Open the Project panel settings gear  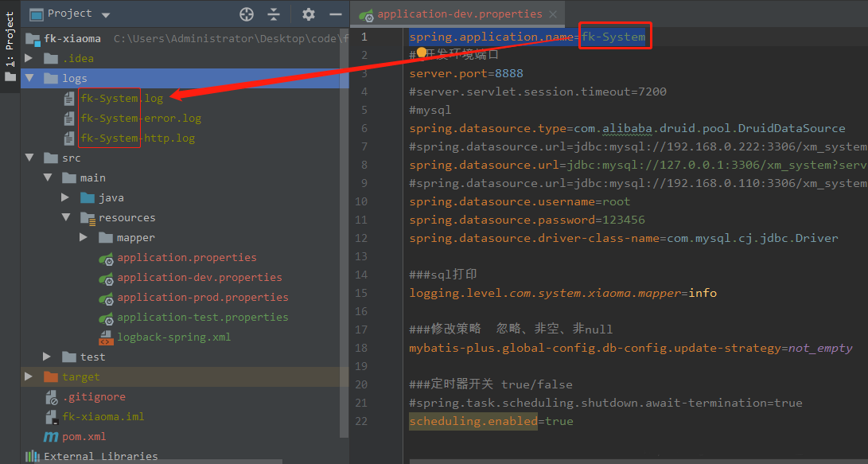click(309, 14)
